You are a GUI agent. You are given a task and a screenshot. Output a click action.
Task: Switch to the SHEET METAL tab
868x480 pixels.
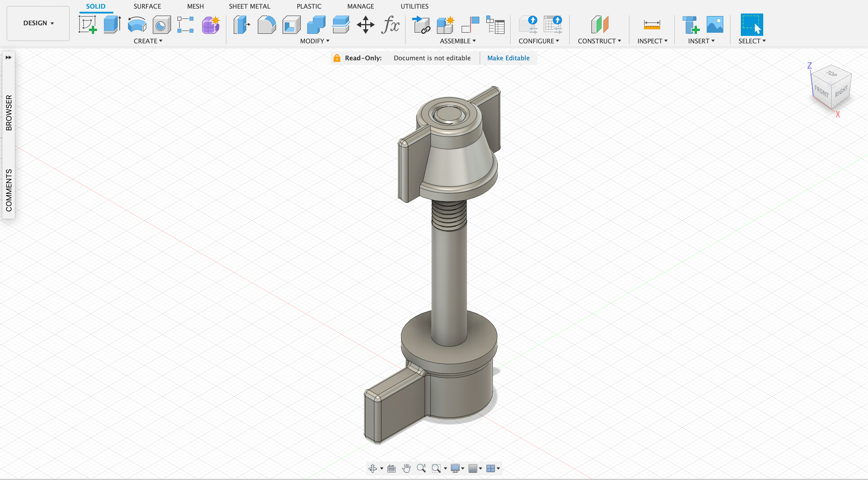250,6
